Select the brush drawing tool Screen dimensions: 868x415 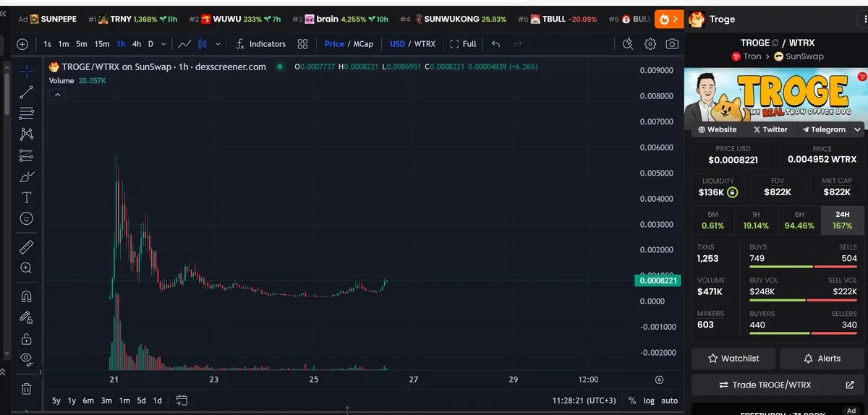click(x=27, y=176)
